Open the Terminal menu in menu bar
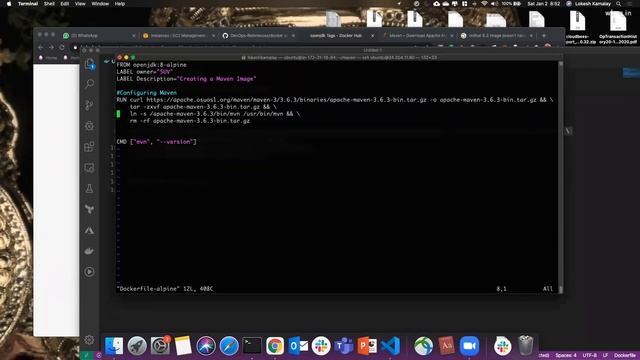Image resolution: width=640 pixels, height=360 pixels. pos(28,4)
